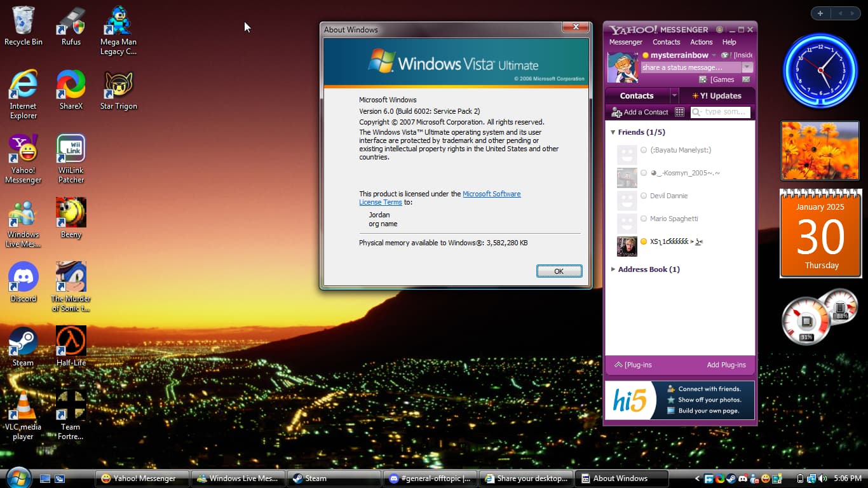Select the WiiLink Patcher desktop icon
Image resolution: width=868 pixels, height=488 pixels.
tap(71, 159)
